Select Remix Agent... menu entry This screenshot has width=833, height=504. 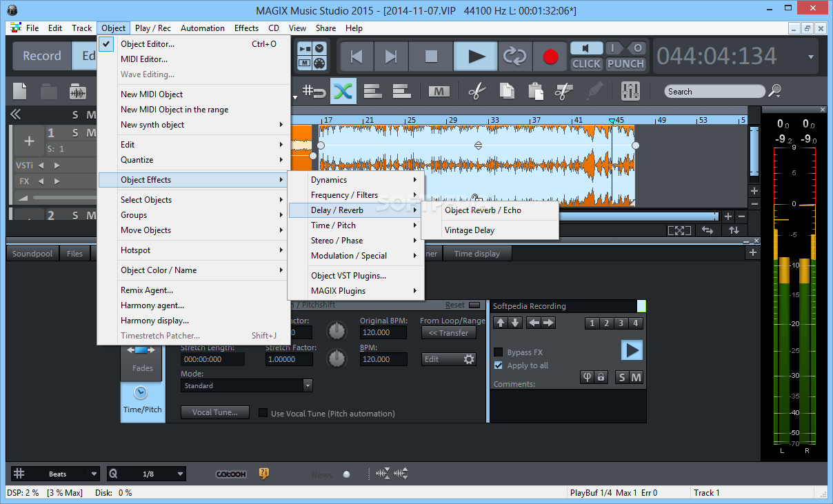[193, 290]
